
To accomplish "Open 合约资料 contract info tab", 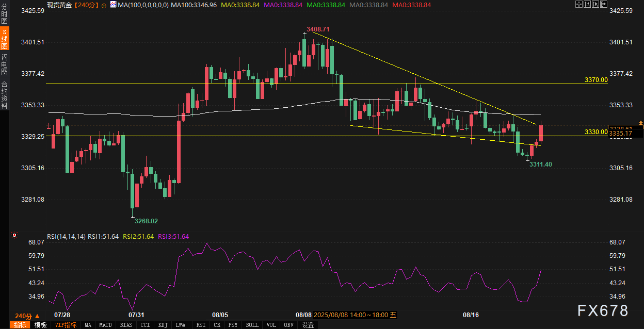I will click(4, 94).
